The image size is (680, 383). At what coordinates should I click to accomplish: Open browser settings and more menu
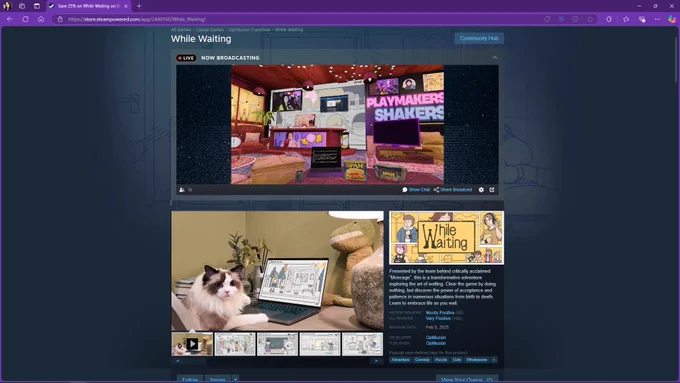tap(657, 19)
